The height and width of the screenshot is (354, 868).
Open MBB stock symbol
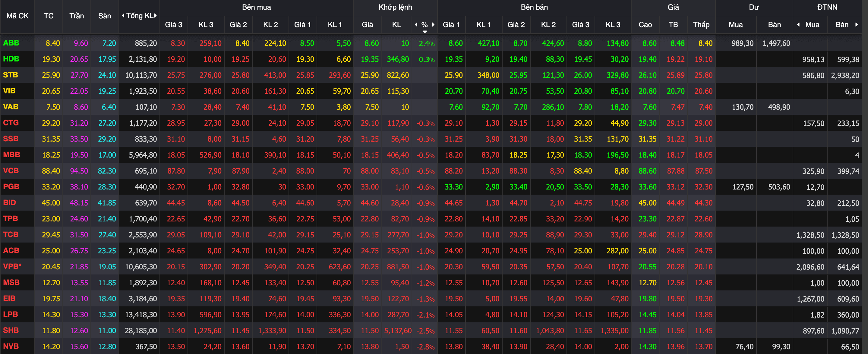(x=11, y=155)
